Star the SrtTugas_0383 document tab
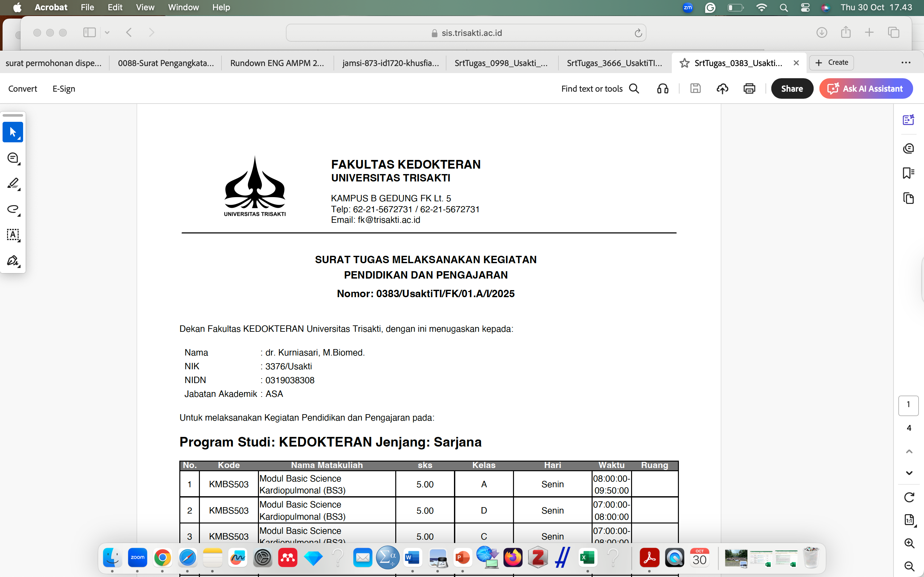Screen dimensions: 924x577 tap(684, 63)
